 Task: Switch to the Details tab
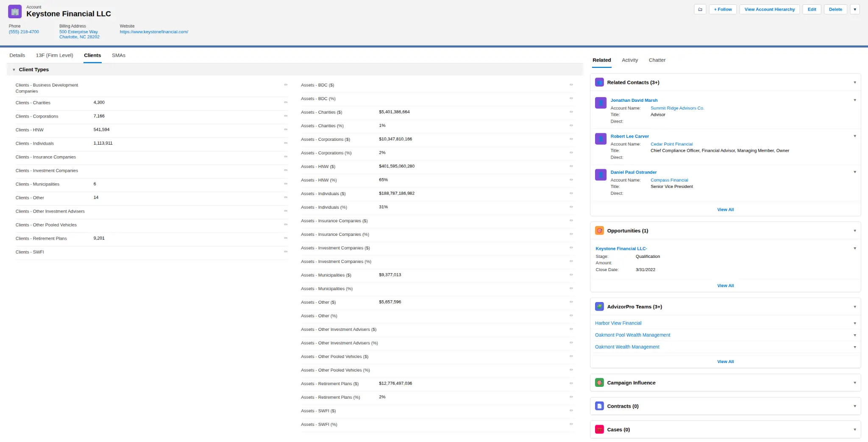[x=17, y=55]
